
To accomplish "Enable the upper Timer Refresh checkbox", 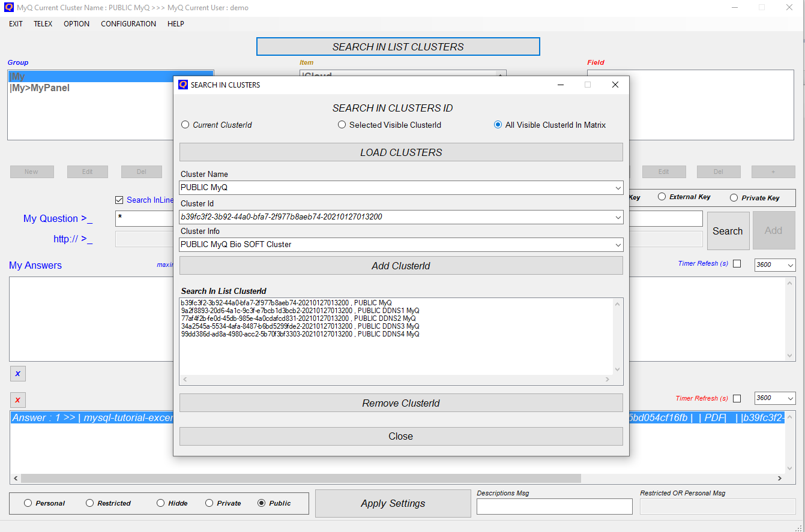I will click(737, 264).
